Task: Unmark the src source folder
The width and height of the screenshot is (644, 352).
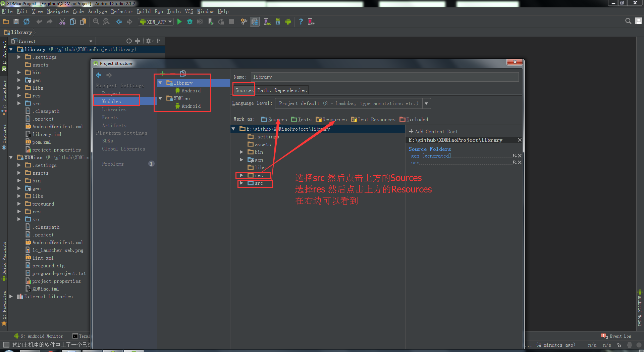Action: click(520, 163)
